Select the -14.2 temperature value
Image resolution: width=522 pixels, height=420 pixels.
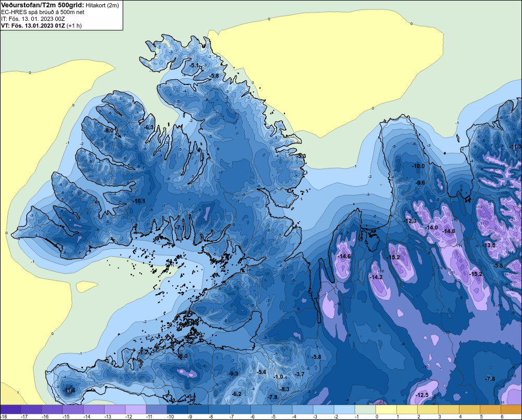(376, 277)
